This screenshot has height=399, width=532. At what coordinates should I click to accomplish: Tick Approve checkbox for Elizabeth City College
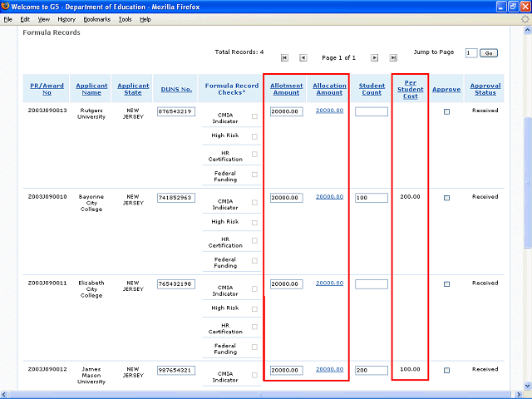click(446, 284)
